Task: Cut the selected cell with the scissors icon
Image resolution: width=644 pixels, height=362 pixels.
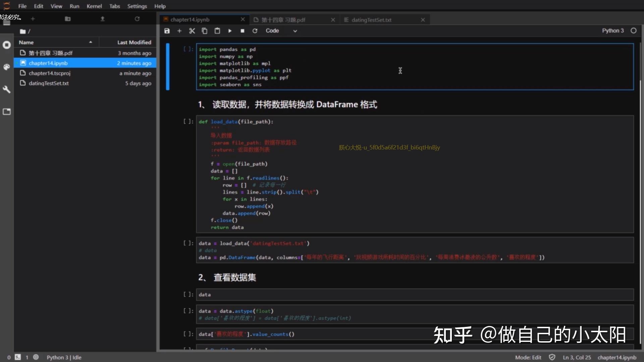Action: [192, 31]
